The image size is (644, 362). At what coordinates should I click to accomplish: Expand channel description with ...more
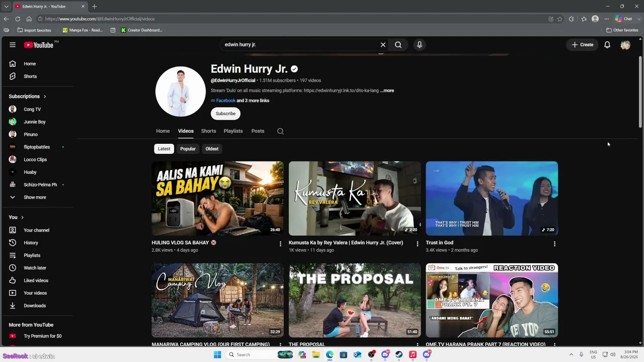(387, 90)
